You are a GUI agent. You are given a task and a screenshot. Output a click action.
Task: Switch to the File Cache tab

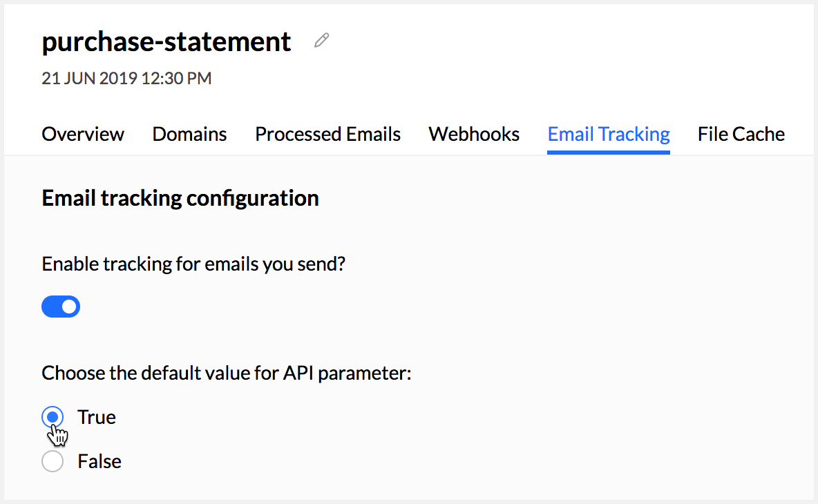tap(741, 135)
